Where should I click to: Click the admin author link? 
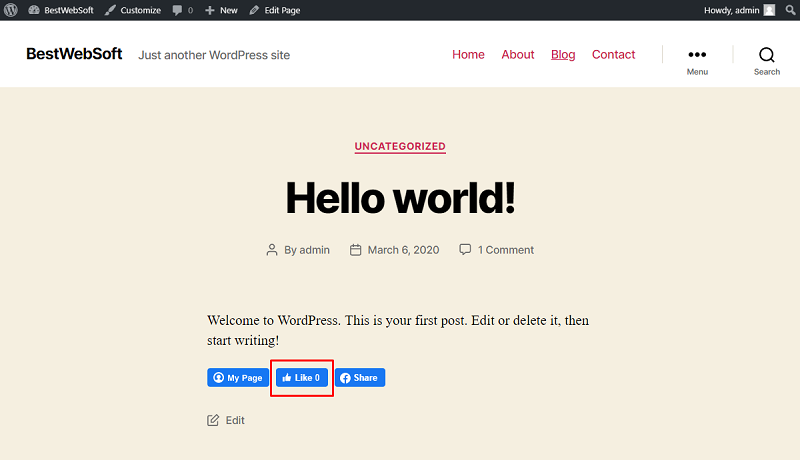314,250
